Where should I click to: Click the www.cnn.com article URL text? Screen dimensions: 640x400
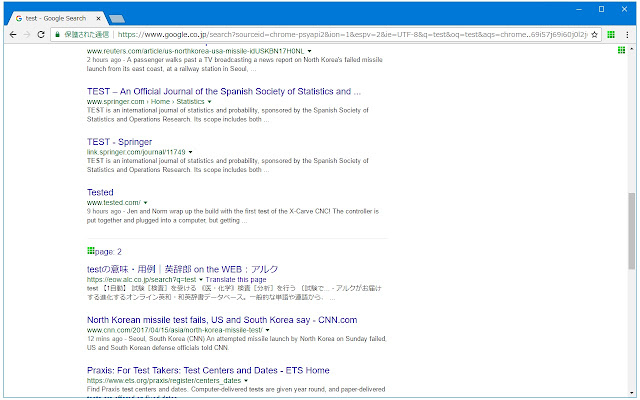pyautogui.click(x=175, y=330)
